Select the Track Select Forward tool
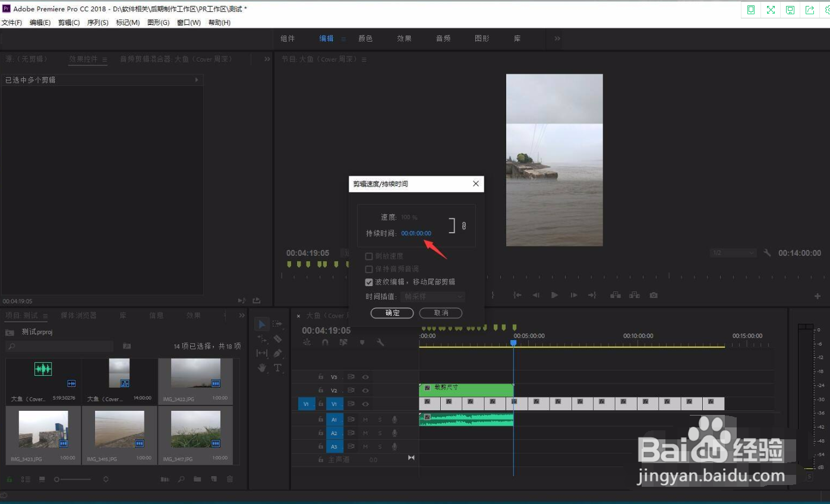Screen dimensions: 830x504 [277, 324]
